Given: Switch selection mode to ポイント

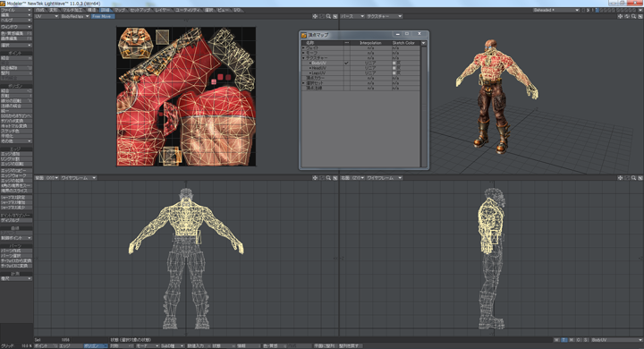Looking at the screenshot, I should 46,346.
